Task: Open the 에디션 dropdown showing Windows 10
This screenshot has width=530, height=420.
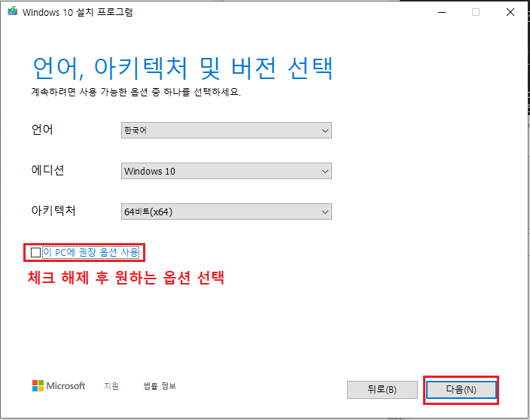Action: [x=226, y=171]
